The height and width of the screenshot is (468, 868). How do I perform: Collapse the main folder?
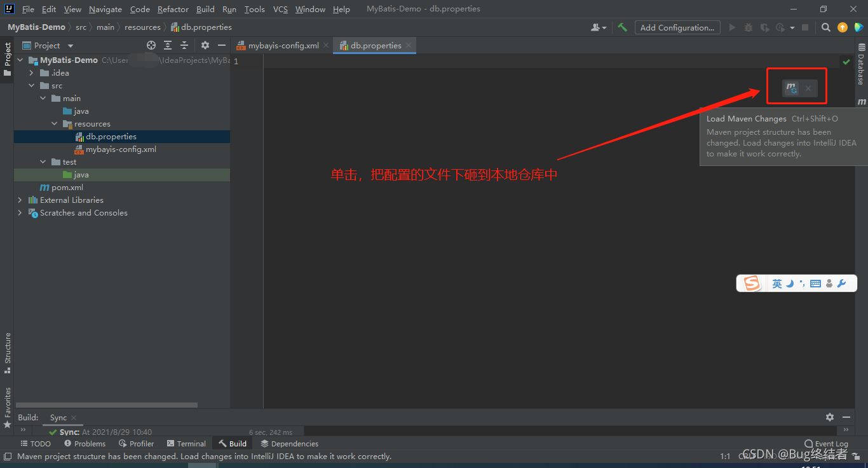click(43, 99)
